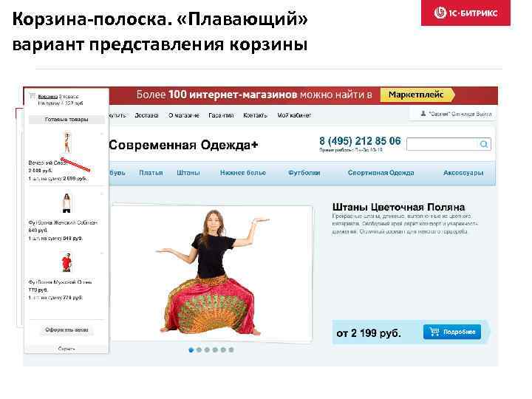This screenshot has height=399, width=532.
Task: Click the cart icon beside Корзина
Action: [x=33, y=96]
